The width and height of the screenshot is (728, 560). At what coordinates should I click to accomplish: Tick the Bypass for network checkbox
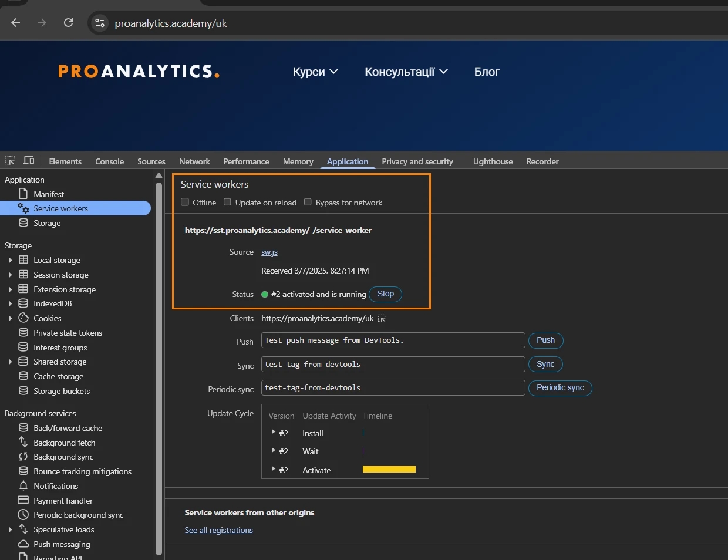[308, 202]
